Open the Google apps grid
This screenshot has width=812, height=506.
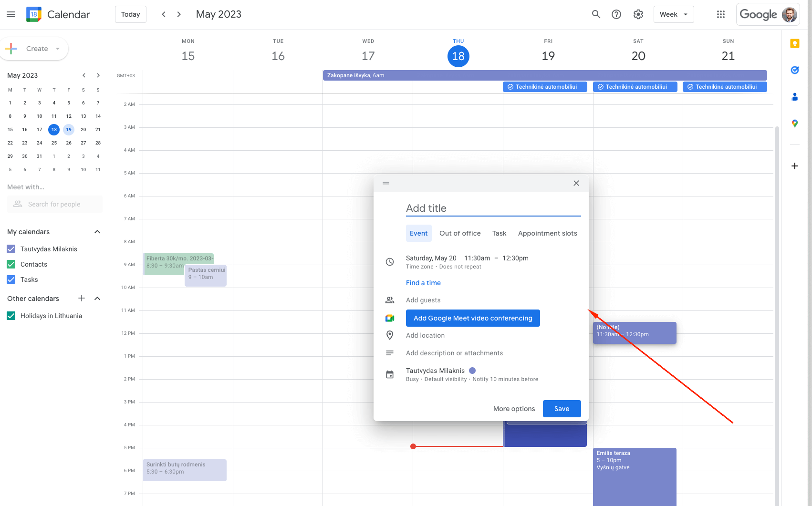pyautogui.click(x=721, y=14)
